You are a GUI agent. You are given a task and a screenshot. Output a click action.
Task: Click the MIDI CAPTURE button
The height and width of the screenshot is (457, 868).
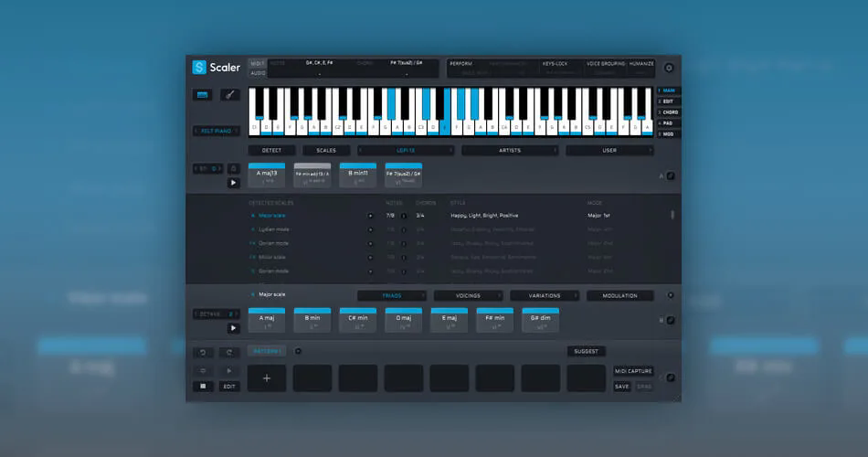[633, 371]
